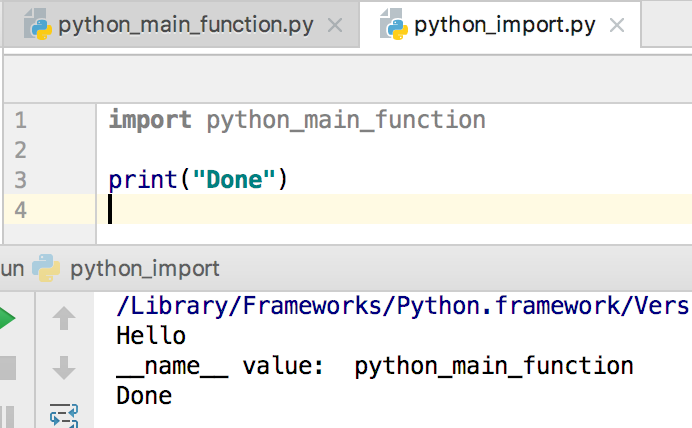This screenshot has height=428, width=692.
Task: Click the Hello line in console output
Action: 151,336
